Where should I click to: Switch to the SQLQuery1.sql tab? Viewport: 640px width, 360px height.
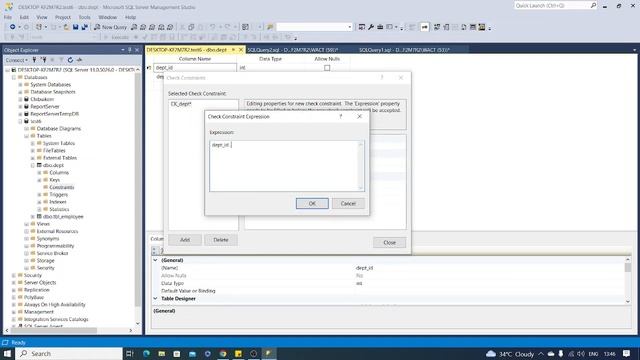point(404,50)
